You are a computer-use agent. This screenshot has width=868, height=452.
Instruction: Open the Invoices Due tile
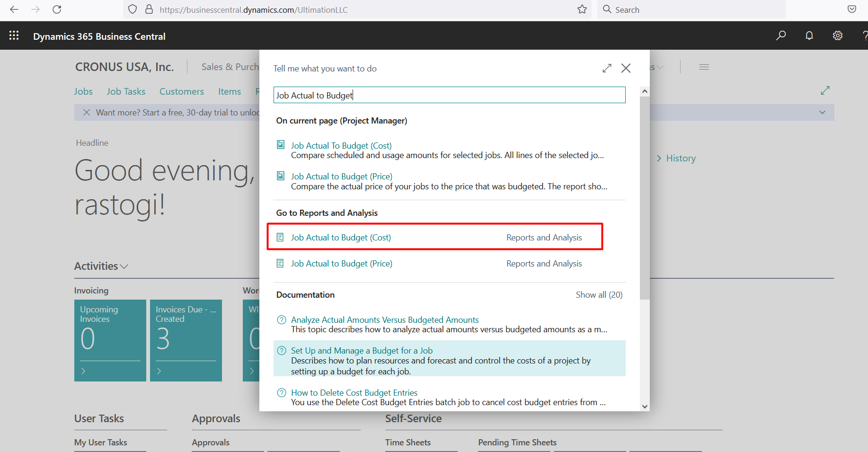tap(186, 340)
